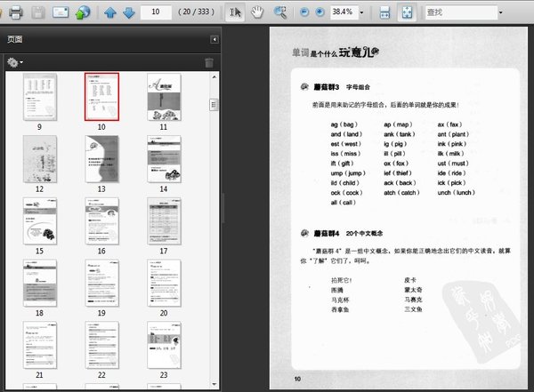Click the zoom out minus button
This screenshot has width=534, height=392.
[304, 12]
